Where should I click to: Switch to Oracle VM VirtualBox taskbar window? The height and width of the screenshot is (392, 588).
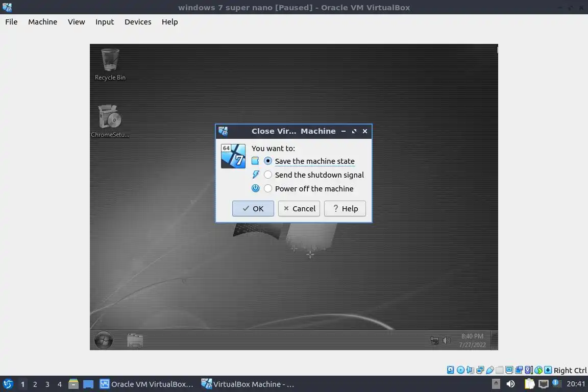tap(146, 384)
